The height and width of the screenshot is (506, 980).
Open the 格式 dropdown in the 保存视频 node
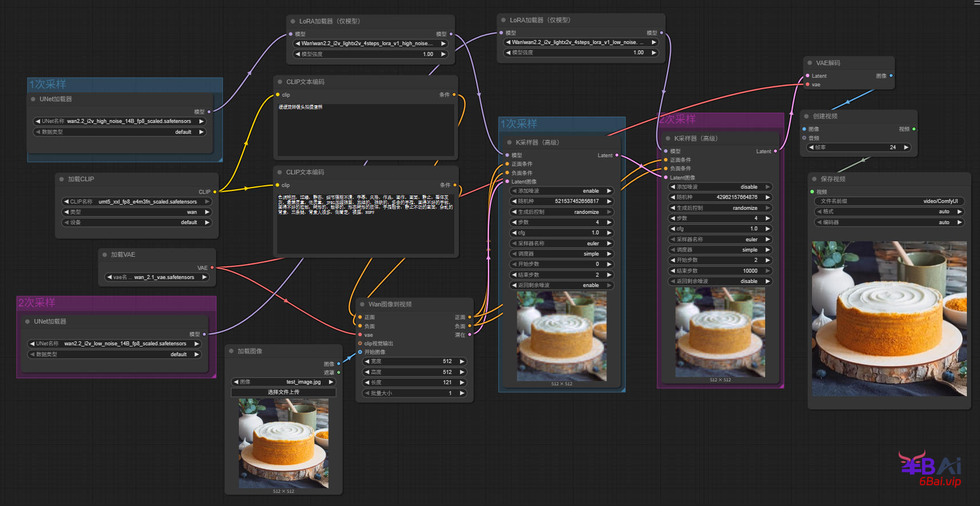889,212
